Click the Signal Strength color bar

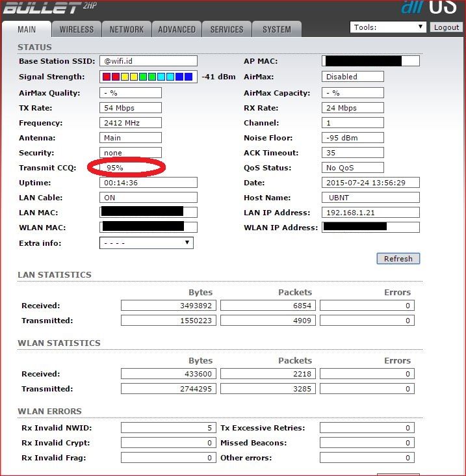coord(148,77)
